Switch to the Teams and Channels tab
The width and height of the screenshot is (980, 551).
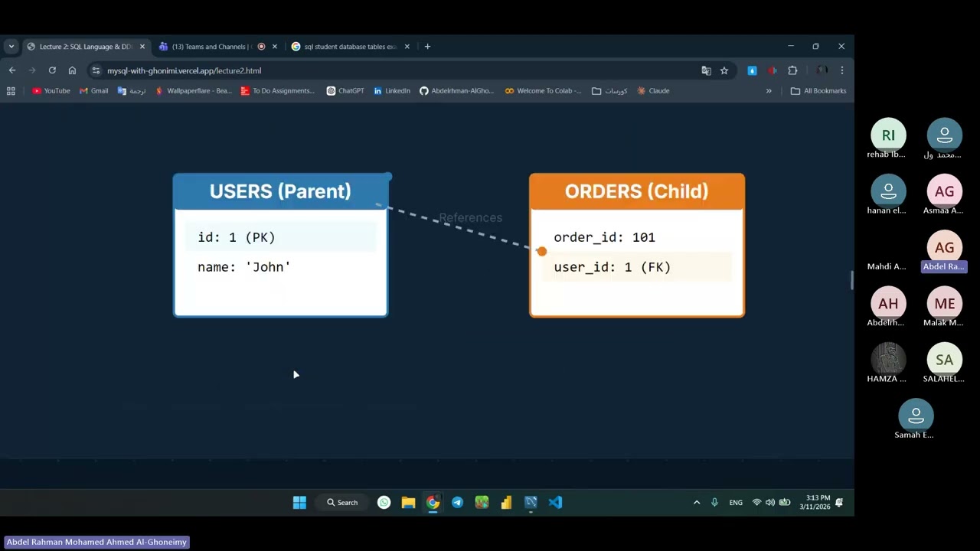(x=218, y=47)
